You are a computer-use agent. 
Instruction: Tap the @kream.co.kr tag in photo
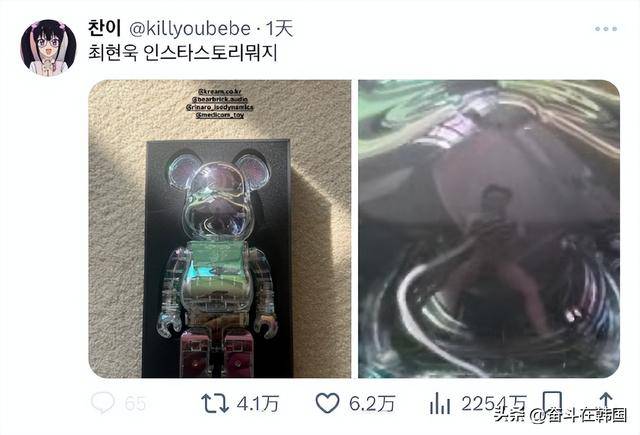coord(220,91)
